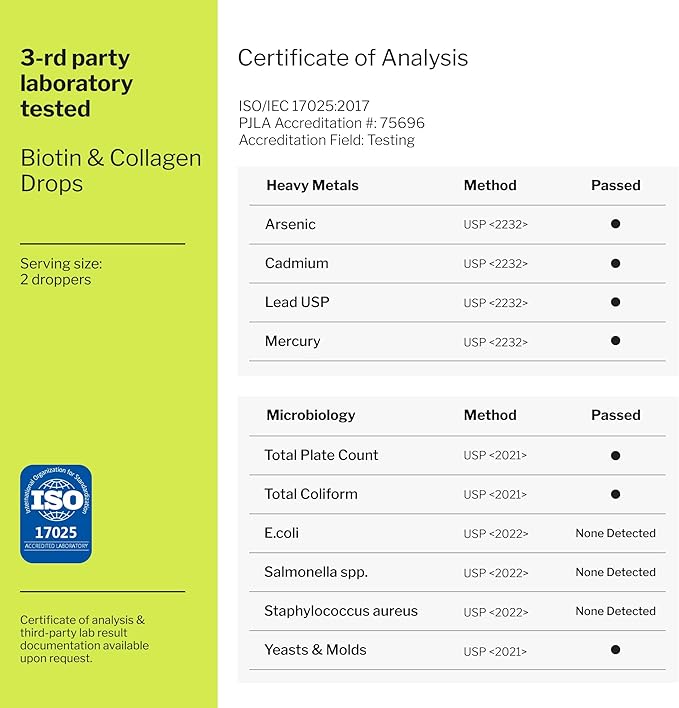This screenshot has height=708, width=679.
Task: Click the Yeasts & Molds passed dot
Action: 615,650
